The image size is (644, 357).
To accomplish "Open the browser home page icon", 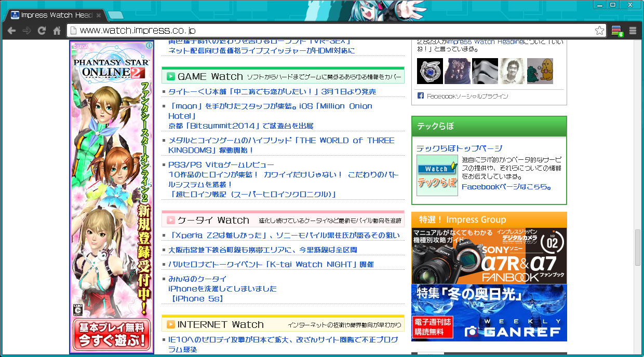I will click(57, 31).
